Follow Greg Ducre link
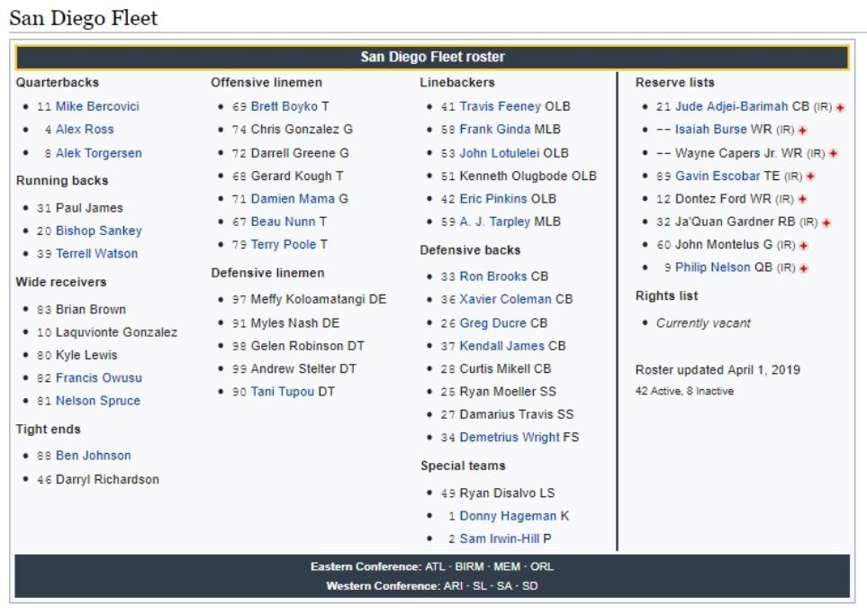This screenshot has width=867, height=616. click(492, 323)
